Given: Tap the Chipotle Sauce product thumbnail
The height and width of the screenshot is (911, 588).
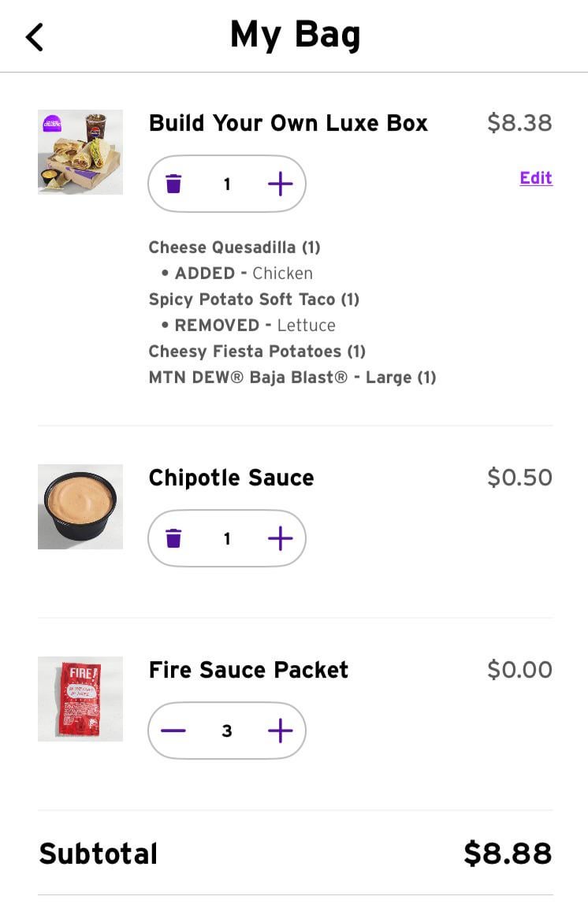Looking at the screenshot, I should click(80, 507).
